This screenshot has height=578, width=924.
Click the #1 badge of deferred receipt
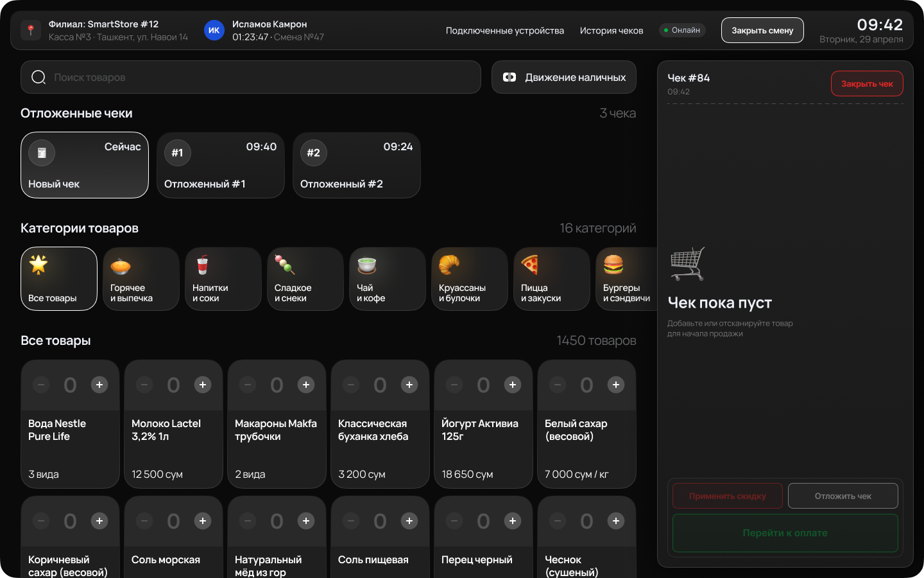pyautogui.click(x=178, y=153)
